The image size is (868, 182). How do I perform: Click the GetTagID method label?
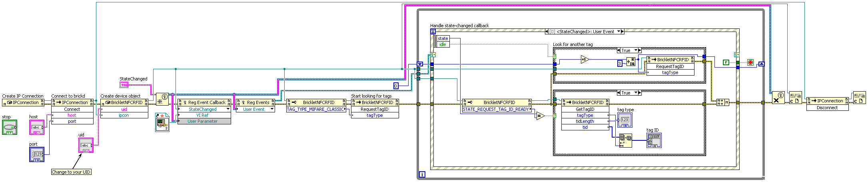[585, 109]
